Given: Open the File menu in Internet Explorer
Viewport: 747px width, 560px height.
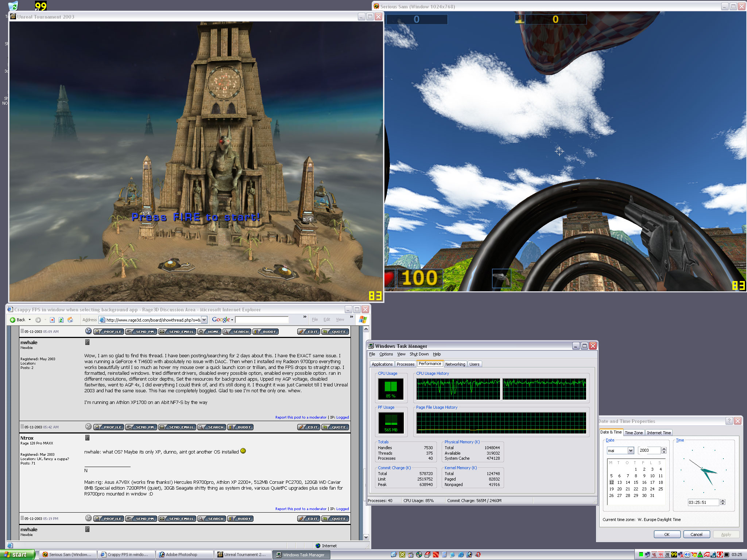Looking at the screenshot, I should 315,319.
